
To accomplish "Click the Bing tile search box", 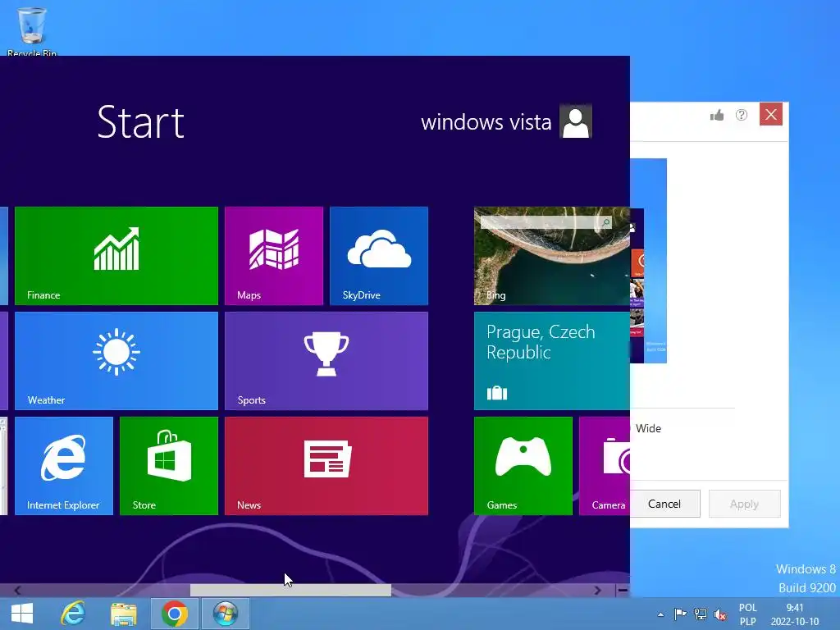I will (546, 221).
